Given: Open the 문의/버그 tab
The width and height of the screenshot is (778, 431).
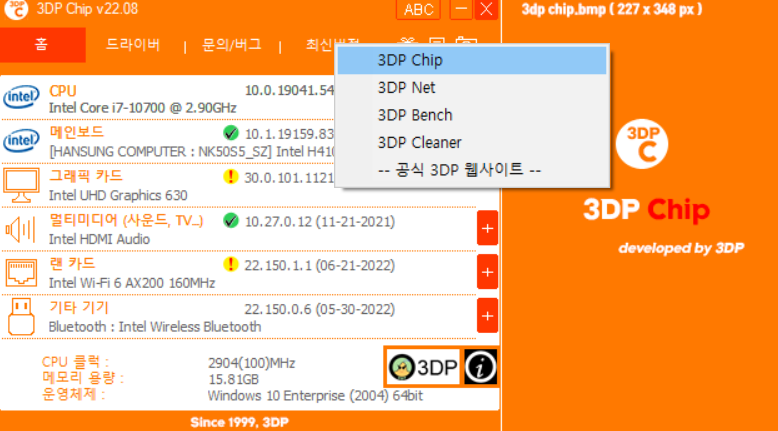Looking at the screenshot, I should [232, 45].
